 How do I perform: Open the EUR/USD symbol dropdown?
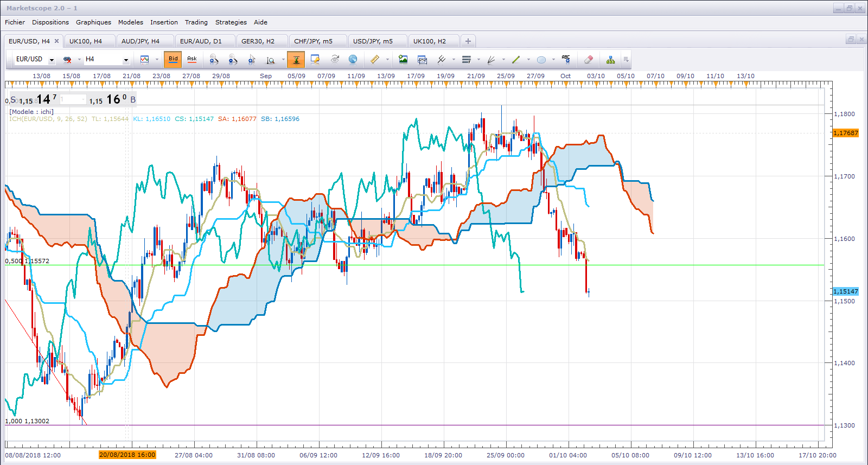pos(52,60)
